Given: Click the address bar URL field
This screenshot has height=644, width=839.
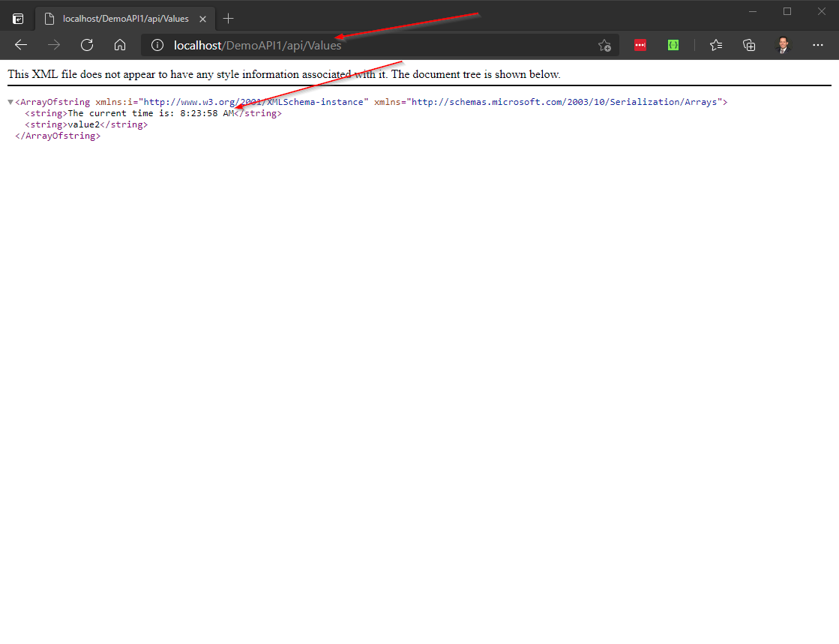Looking at the screenshot, I should tap(375, 45).
